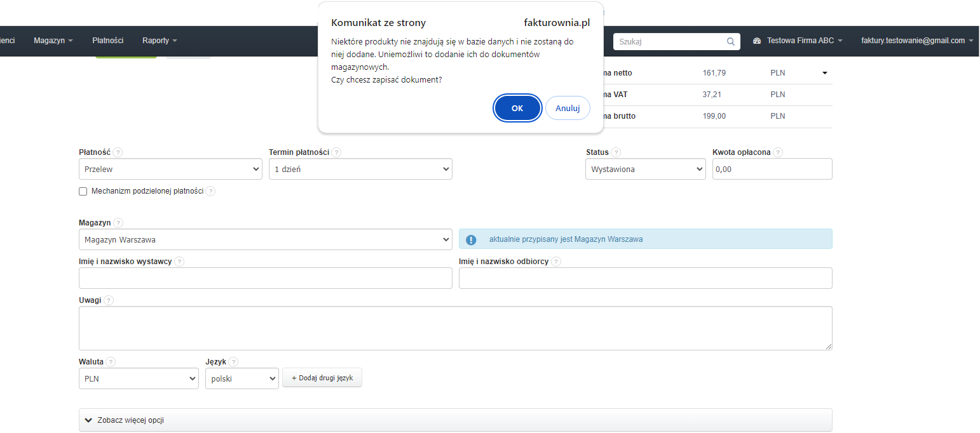Open the Raporty menu

click(x=160, y=41)
